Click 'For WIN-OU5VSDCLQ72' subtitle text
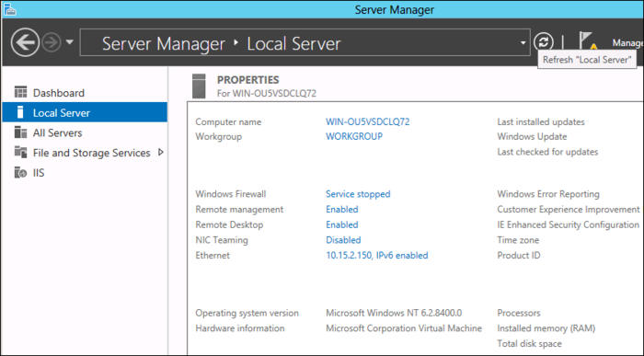The image size is (644, 356). (x=267, y=94)
